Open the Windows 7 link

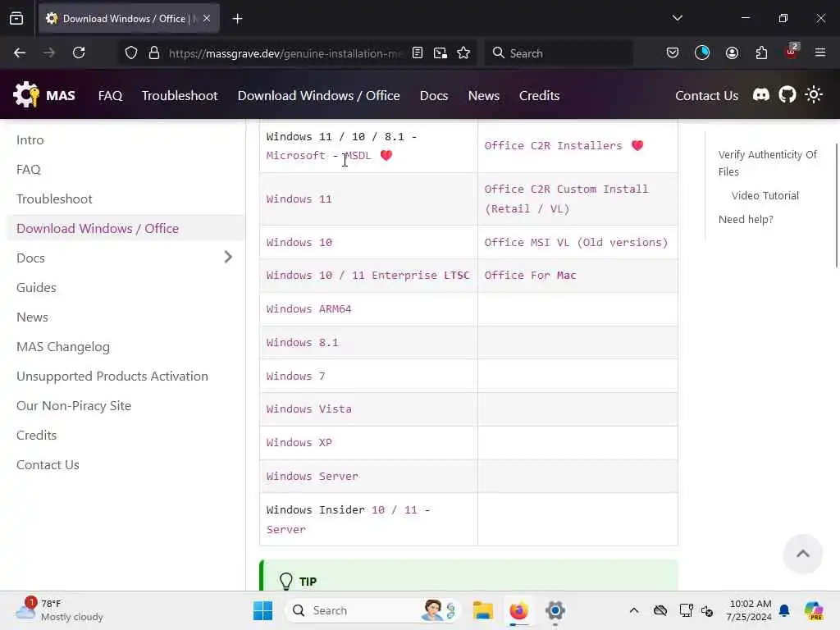click(x=295, y=376)
